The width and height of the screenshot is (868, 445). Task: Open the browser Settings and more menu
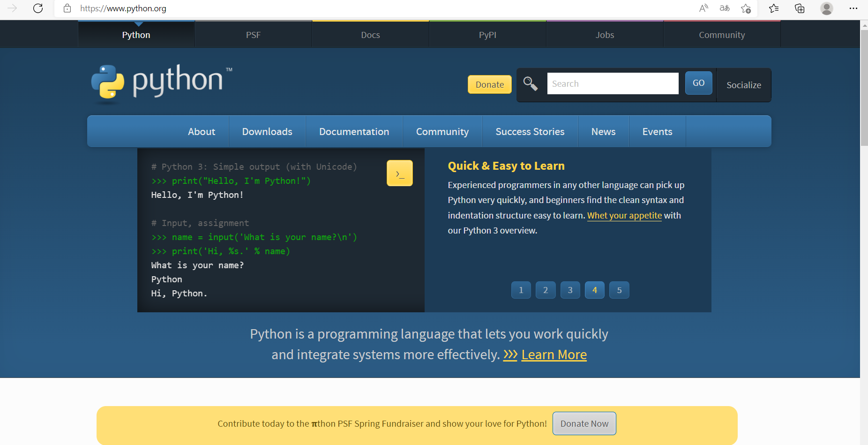pyautogui.click(x=854, y=8)
